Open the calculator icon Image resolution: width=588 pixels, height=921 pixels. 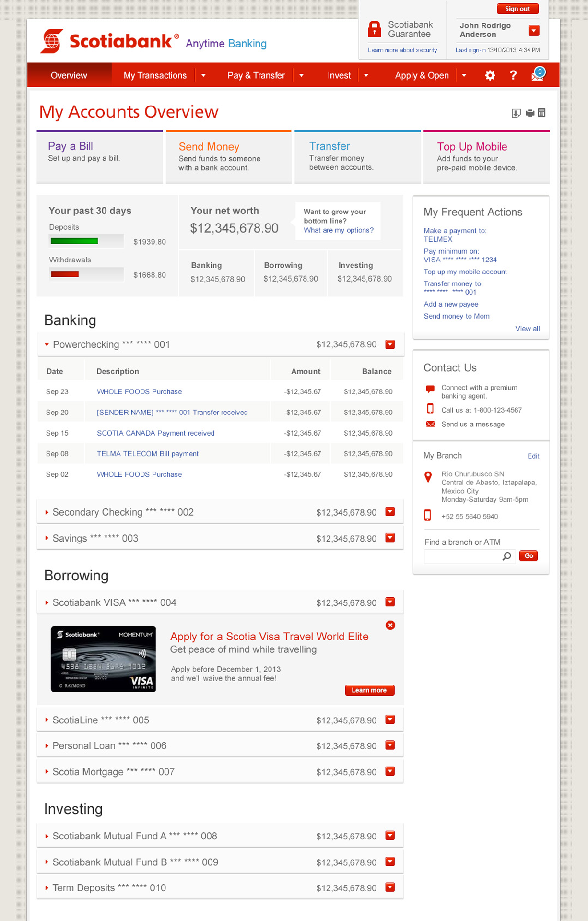pyautogui.click(x=542, y=113)
